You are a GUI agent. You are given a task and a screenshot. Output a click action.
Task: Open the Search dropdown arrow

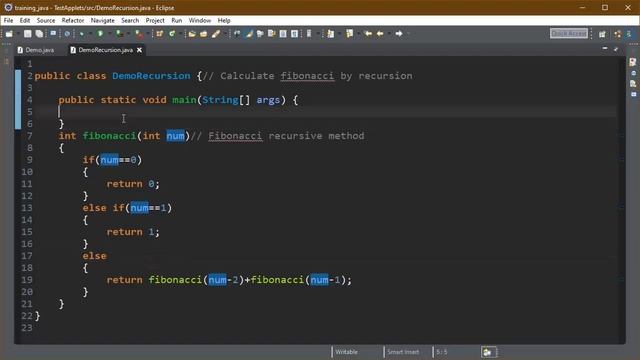pyautogui.click(x=225, y=33)
